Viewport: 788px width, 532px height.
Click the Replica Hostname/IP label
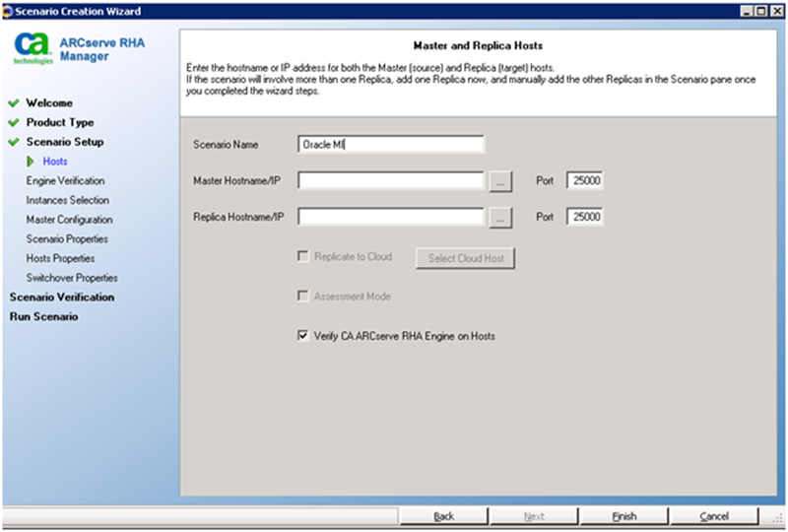[238, 217]
